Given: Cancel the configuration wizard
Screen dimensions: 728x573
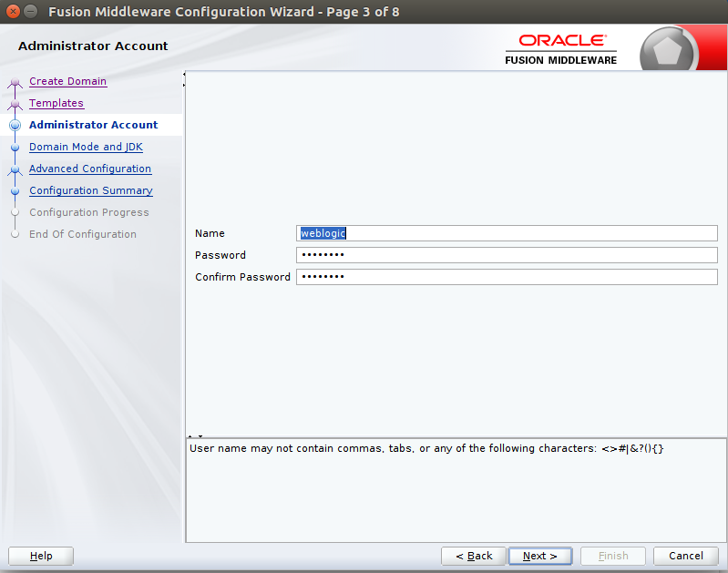Looking at the screenshot, I should click(686, 556).
